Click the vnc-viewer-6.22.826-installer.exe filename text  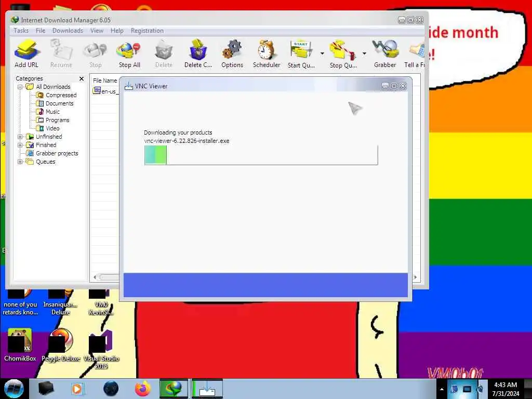(187, 141)
